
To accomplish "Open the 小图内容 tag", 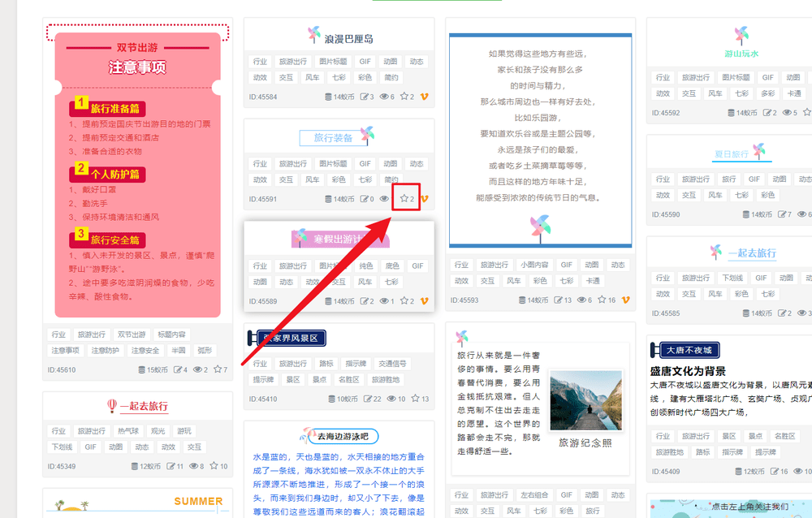I will coord(534,265).
